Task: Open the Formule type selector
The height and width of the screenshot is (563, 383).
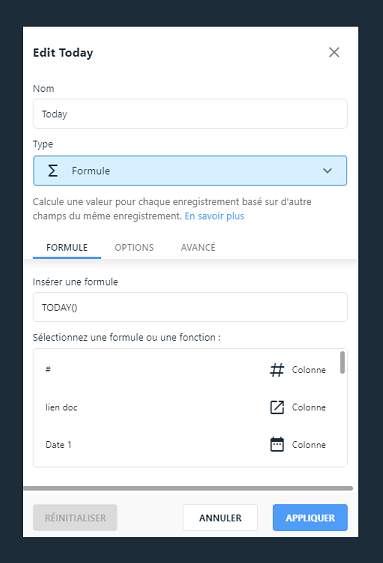Action: (190, 171)
